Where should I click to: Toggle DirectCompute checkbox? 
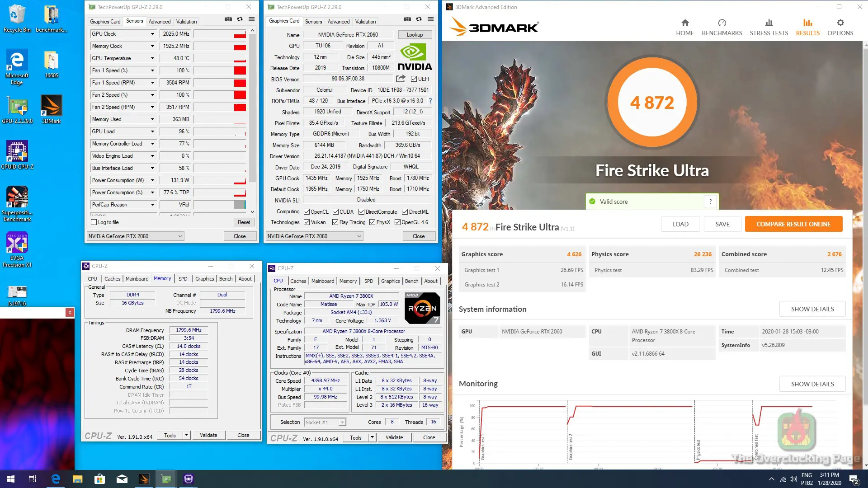click(361, 212)
